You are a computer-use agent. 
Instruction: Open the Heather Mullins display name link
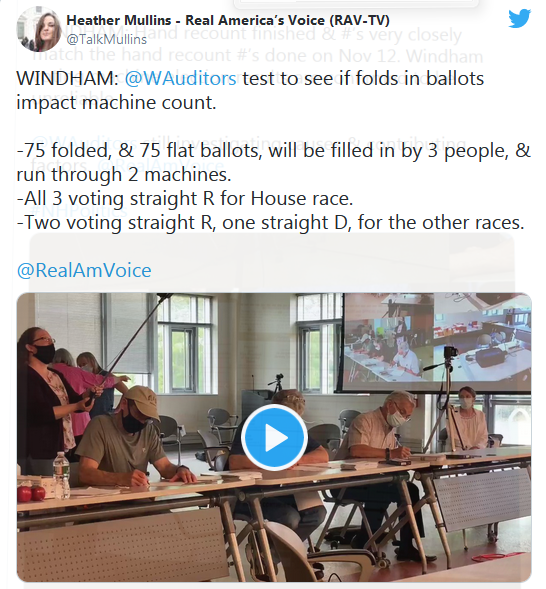click(x=228, y=20)
